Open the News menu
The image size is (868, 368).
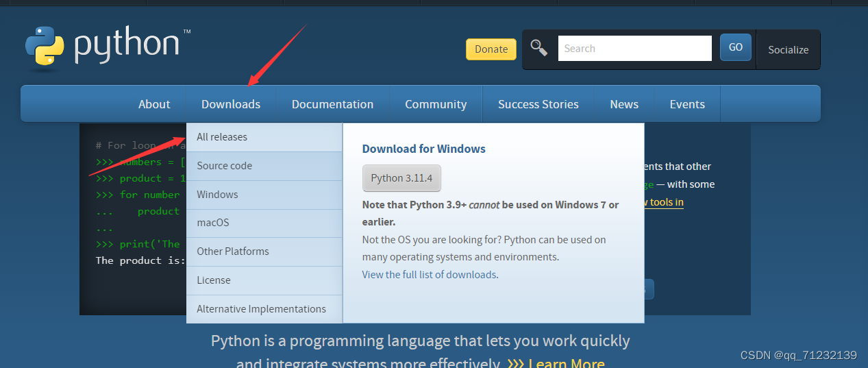coord(624,104)
